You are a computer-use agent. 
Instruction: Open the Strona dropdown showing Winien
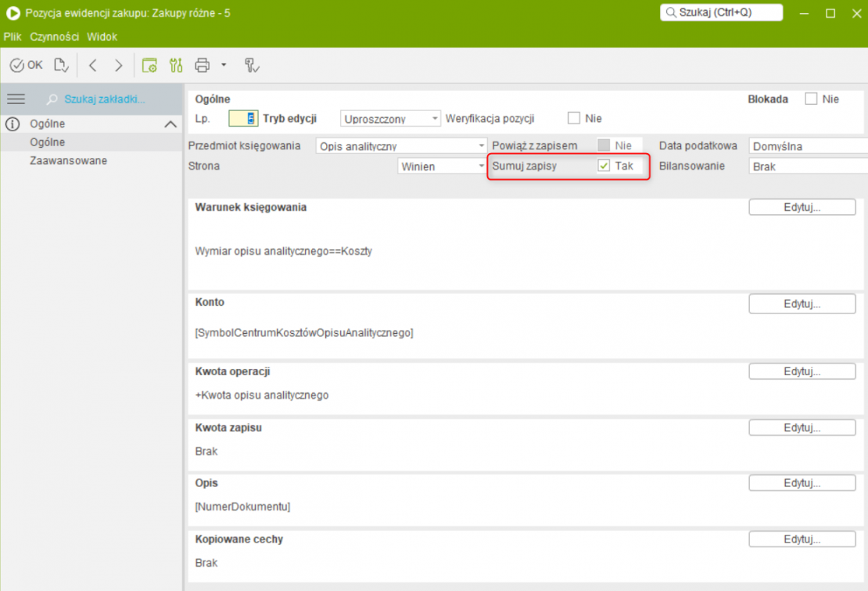(442, 167)
